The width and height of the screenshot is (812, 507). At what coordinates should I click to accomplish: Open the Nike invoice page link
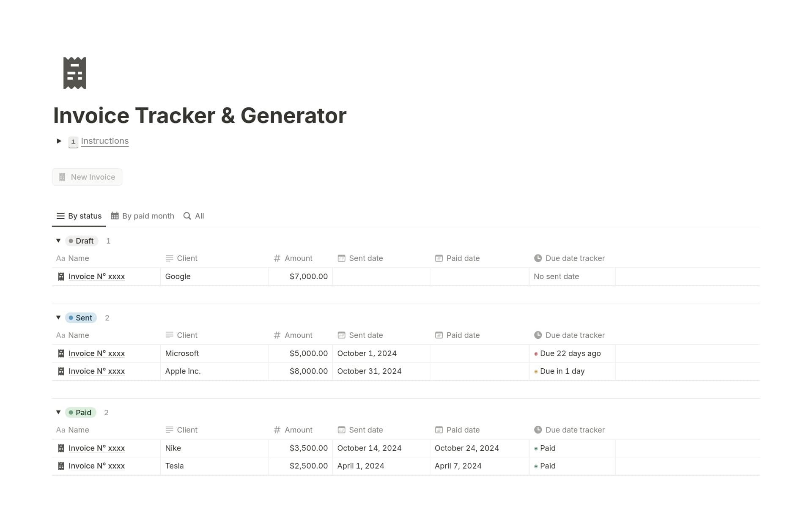96,448
